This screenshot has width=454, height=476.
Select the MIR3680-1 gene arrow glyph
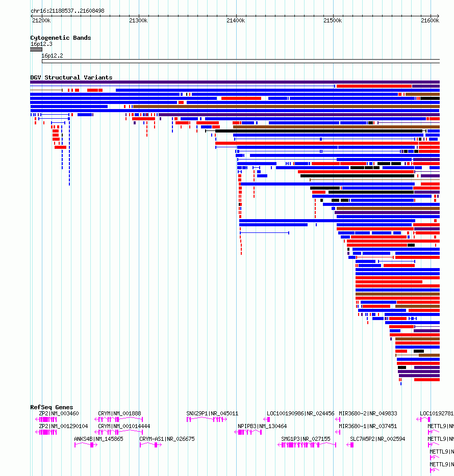coord(338,432)
